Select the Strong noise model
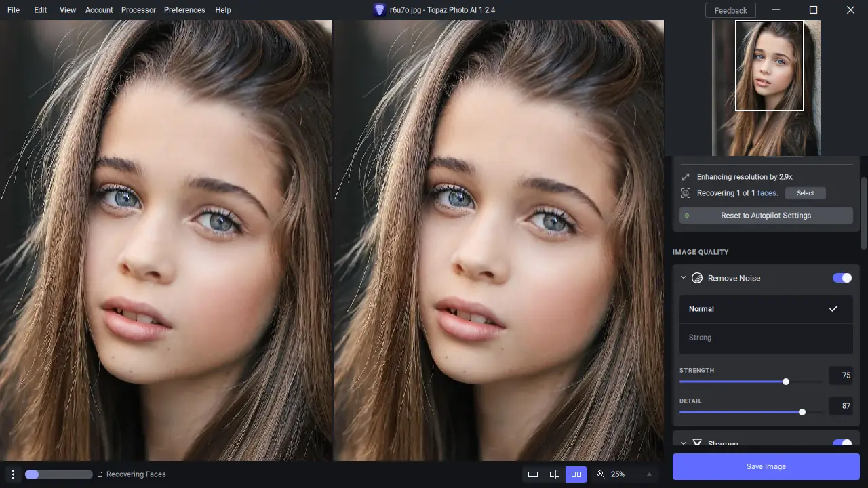Viewport: 868px width, 488px height. tap(766, 338)
